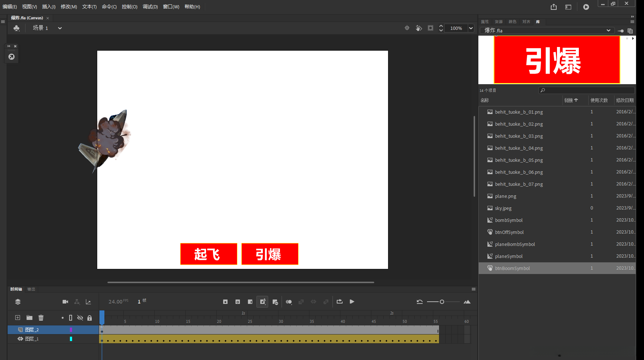
Task: Click the new layer plus icon
Action: coord(17,318)
